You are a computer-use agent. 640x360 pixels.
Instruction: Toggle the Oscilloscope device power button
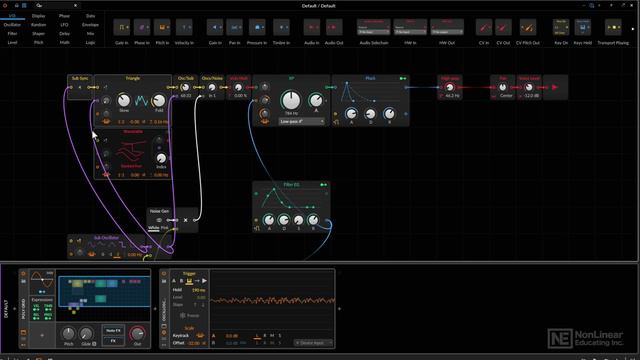tap(164, 273)
